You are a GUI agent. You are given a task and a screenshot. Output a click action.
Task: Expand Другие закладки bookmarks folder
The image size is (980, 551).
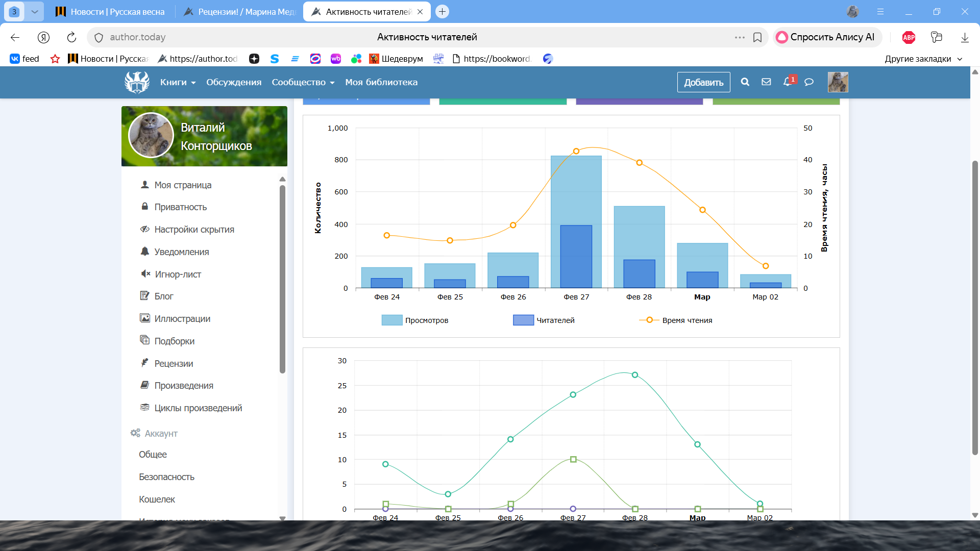point(923,59)
